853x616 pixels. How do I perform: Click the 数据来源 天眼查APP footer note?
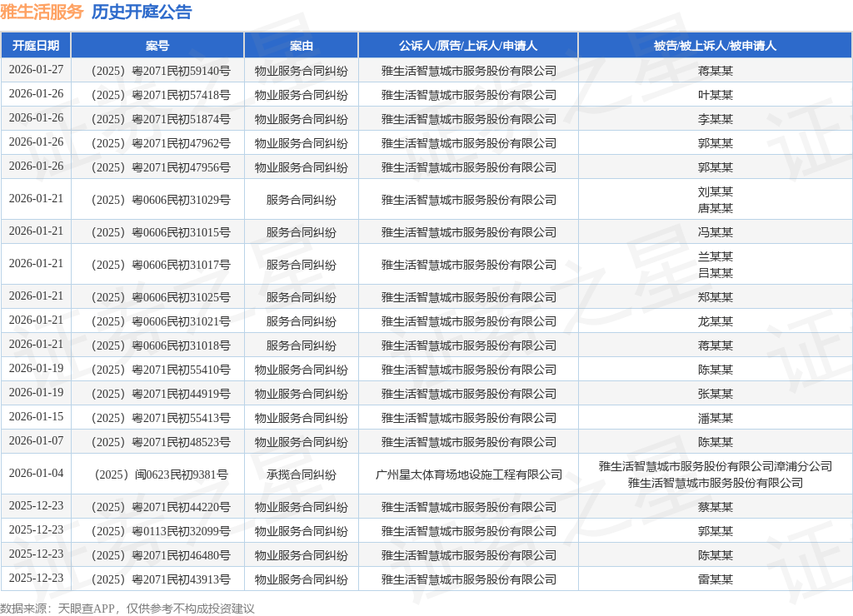[x=127, y=609]
